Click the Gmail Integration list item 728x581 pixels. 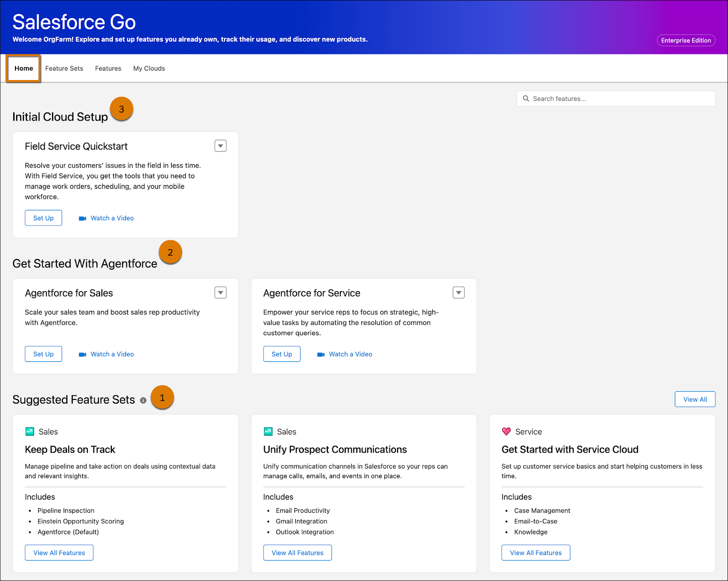[301, 521]
